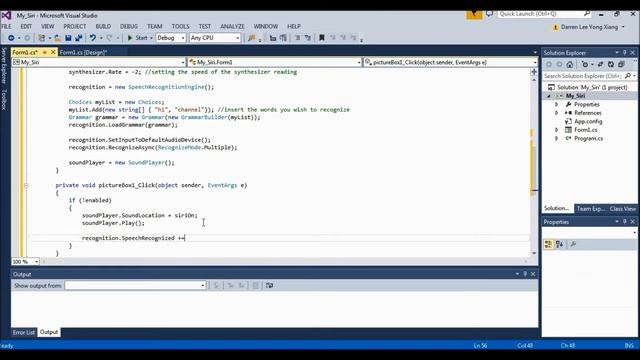Open the feedback speech bubble icon
The image size is (640, 360).
(489, 14)
